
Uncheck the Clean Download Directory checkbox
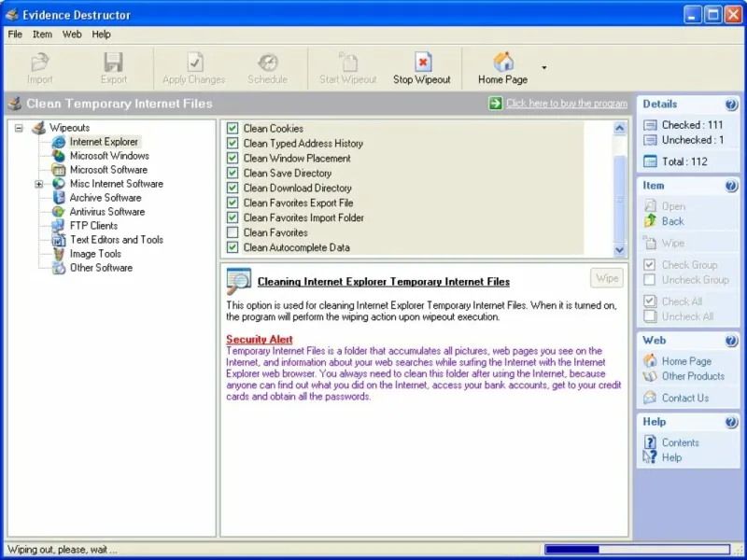tap(233, 189)
